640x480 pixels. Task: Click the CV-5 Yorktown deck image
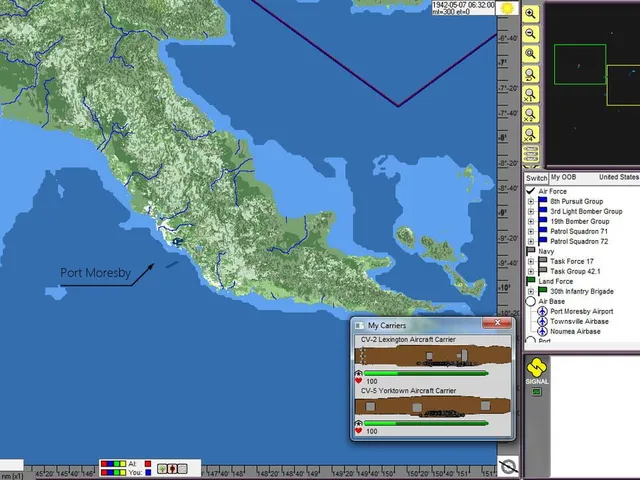pyautogui.click(x=433, y=407)
